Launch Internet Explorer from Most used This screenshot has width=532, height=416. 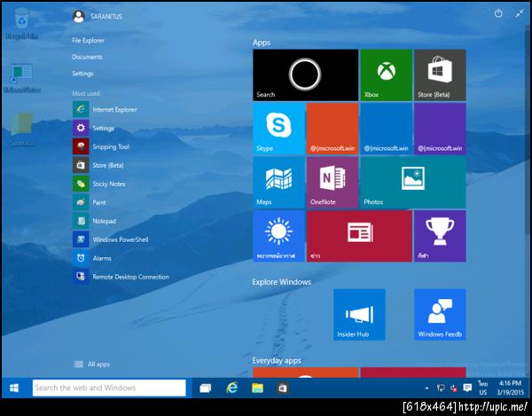(x=106, y=109)
